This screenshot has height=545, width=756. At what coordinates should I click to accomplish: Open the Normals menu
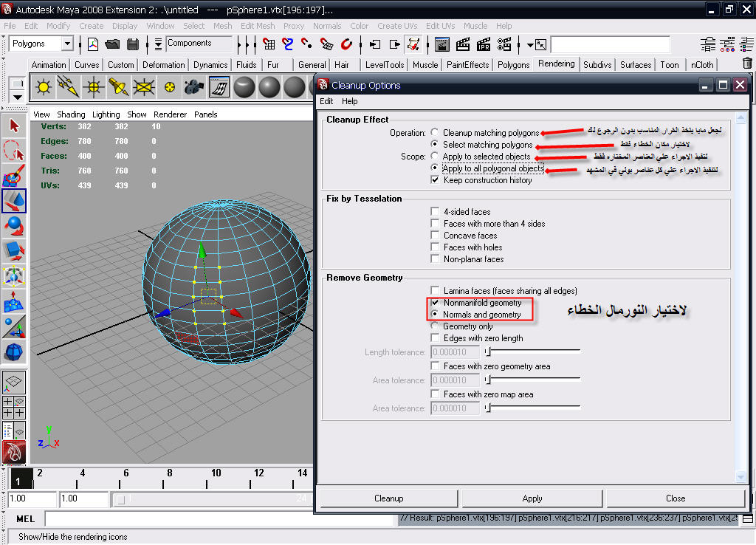pyautogui.click(x=327, y=26)
